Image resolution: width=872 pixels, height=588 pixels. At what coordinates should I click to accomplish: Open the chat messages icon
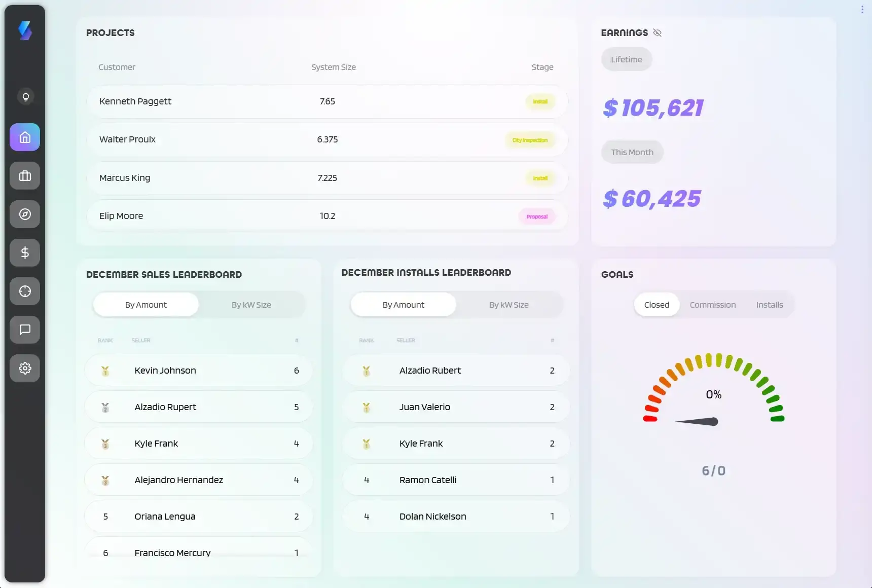[25, 330]
